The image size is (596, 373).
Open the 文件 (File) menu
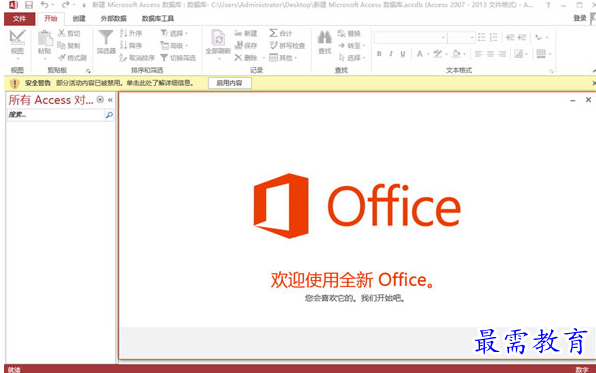[19, 19]
